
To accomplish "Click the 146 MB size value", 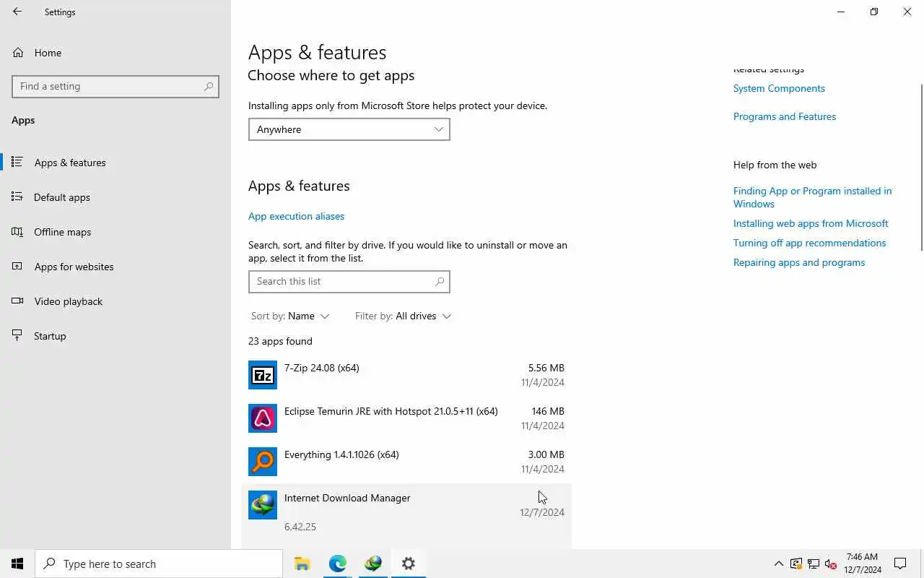I will (x=548, y=411).
